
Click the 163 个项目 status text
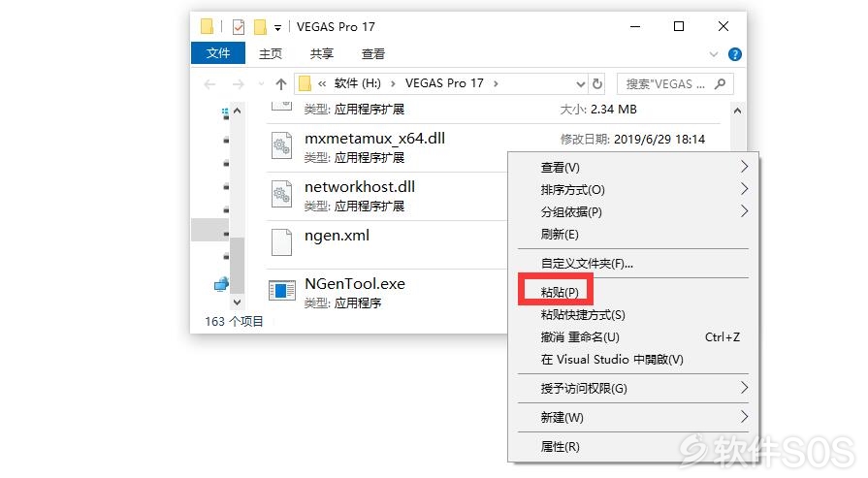coord(234,322)
